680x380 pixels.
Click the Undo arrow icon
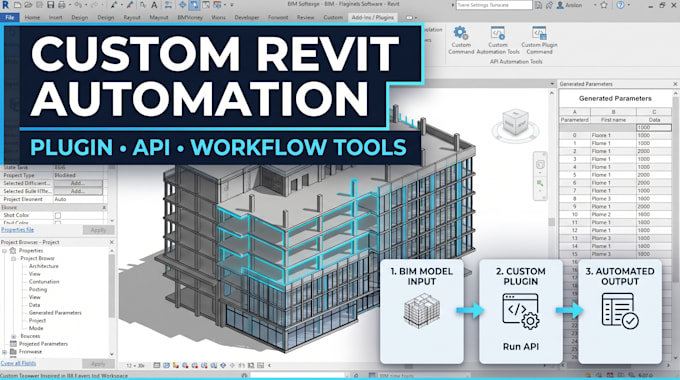[x=78, y=5]
